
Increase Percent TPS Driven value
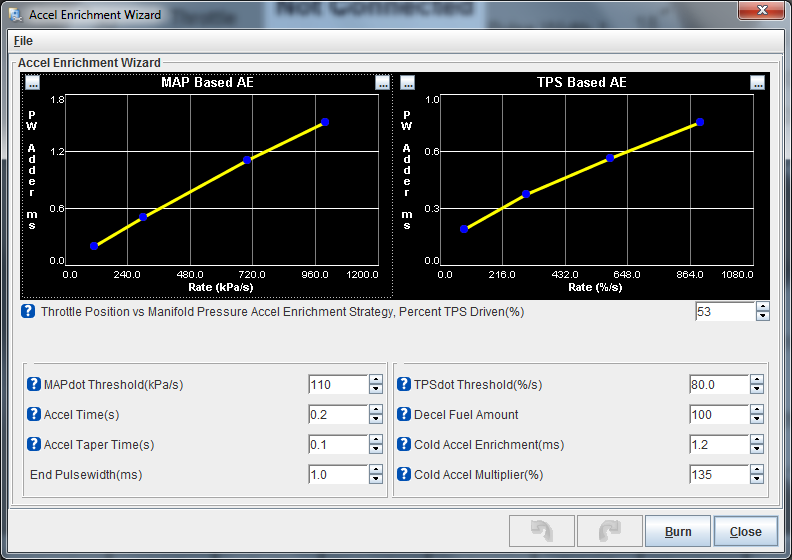763,306
